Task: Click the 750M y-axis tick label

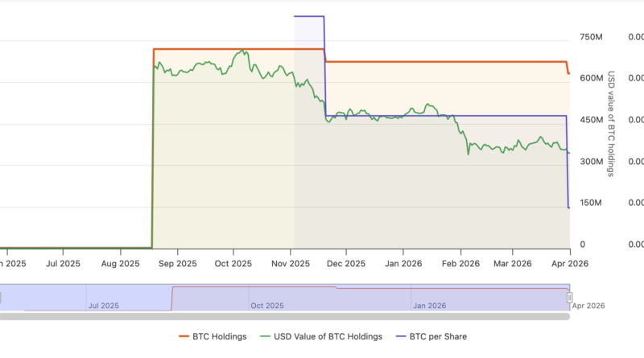Action: click(591, 37)
